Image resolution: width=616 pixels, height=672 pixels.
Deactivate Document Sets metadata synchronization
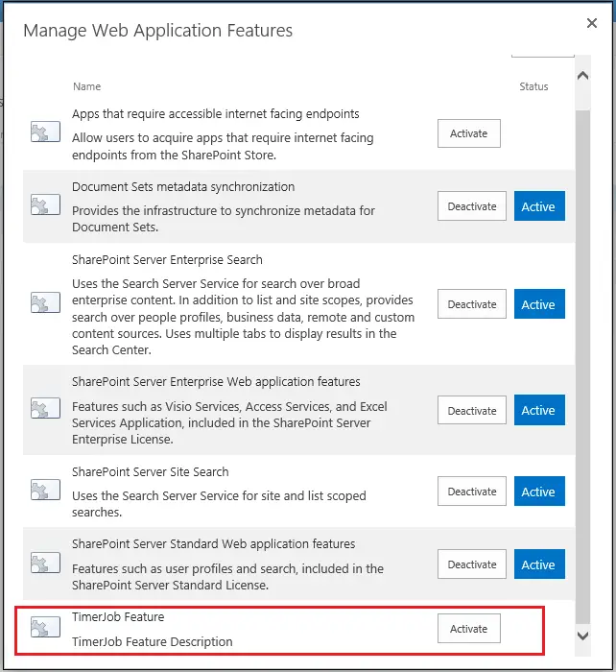click(472, 206)
